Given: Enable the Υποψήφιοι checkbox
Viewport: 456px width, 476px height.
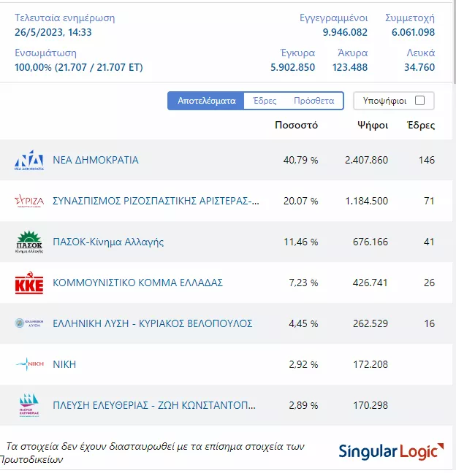Looking at the screenshot, I should [419, 101].
